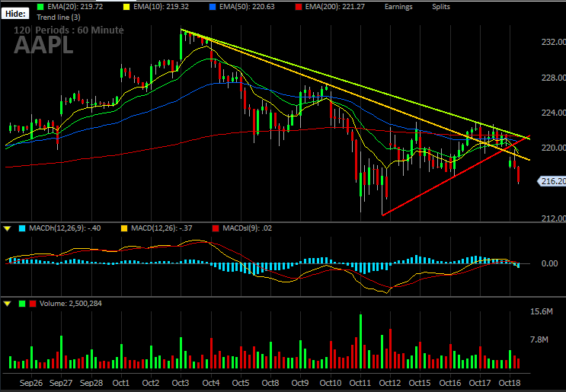Viewport: 566px width, 392px height.
Task: Click the Oct4 date label
Action: click(x=211, y=383)
